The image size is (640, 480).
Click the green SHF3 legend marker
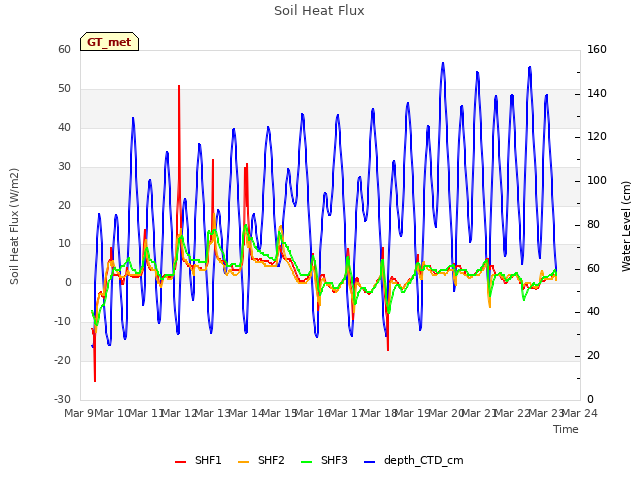pyautogui.click(x=307, y=462)
